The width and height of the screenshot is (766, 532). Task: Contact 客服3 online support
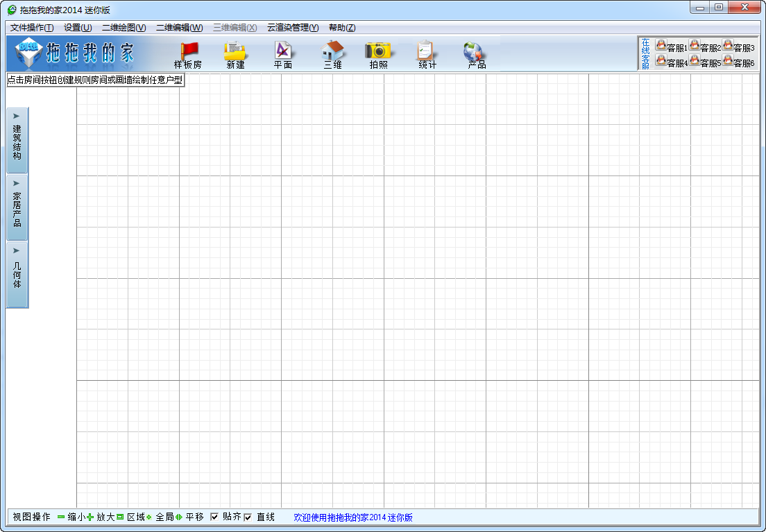click(x=738, y=46)
